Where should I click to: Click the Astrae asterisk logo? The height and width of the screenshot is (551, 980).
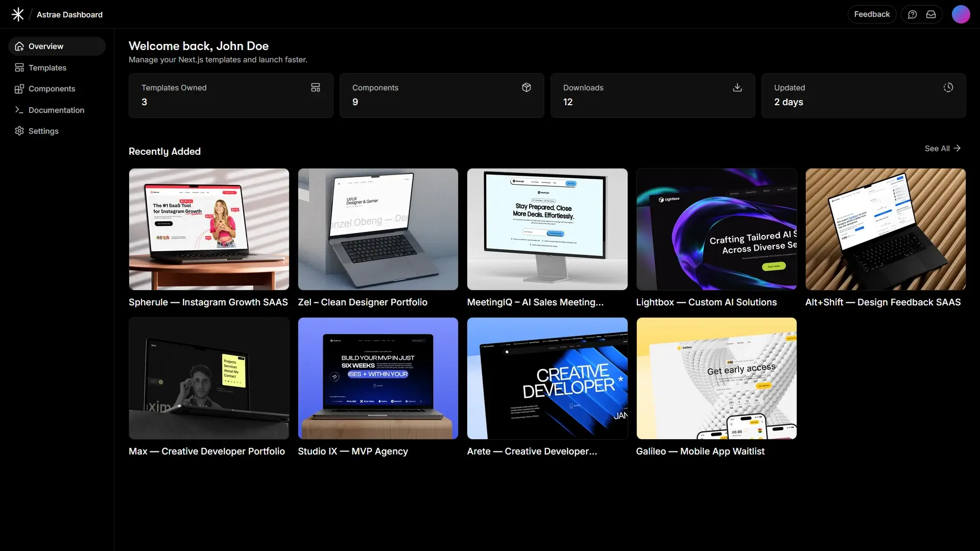point(18,14)
